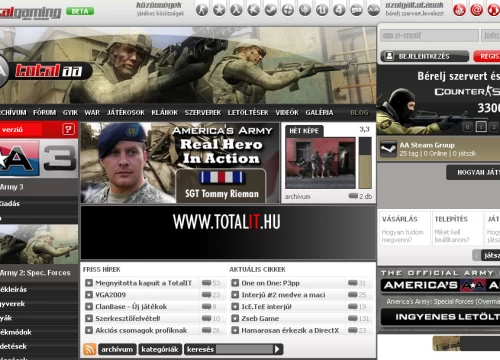The image size is (500, 360).
Task: Open the GALÉRIA menu item
Action: click(319, 113)
